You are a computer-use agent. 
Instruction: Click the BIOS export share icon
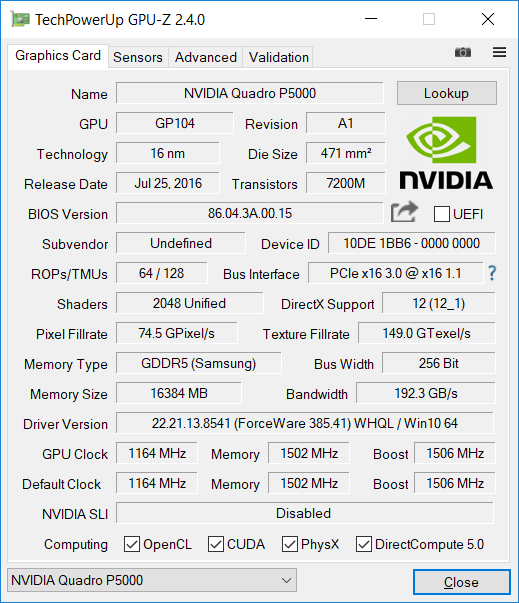(404, 212)
